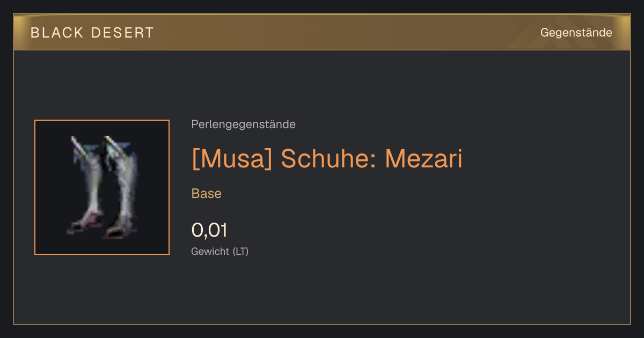
Task: Click the [Musa] class tag in title
Action: [232, 159]
